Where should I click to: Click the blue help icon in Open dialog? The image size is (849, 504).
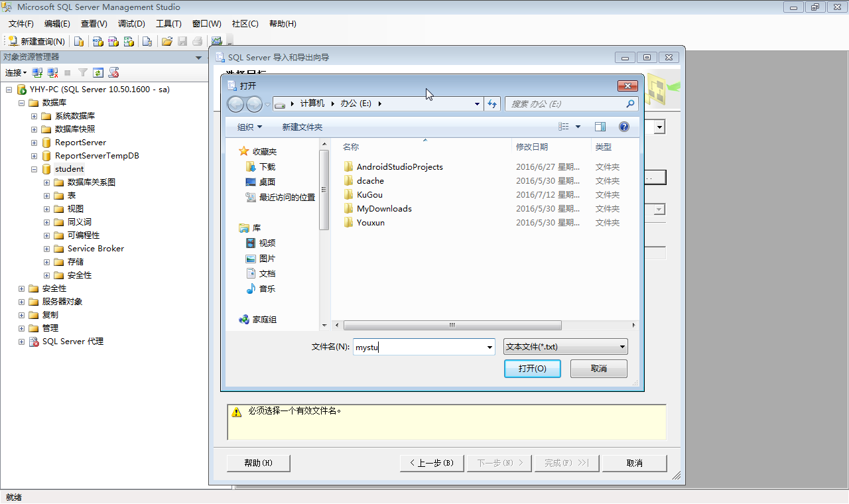tap(623, 127)
